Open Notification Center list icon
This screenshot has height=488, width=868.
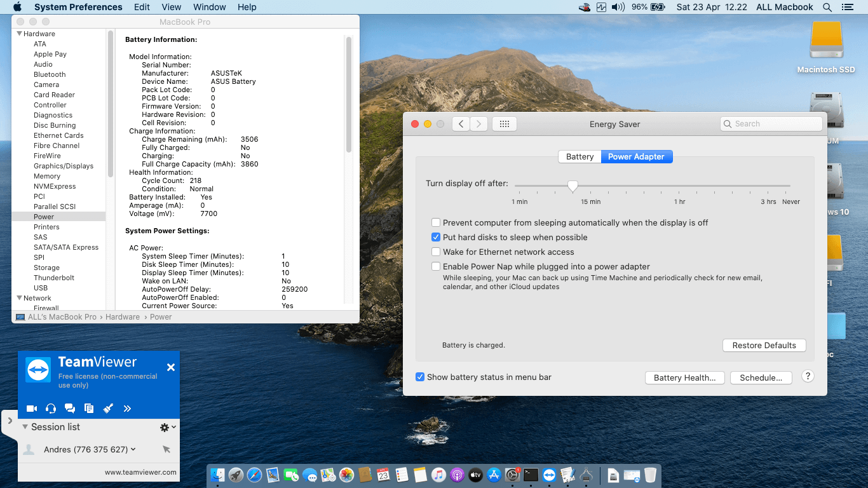847,7
